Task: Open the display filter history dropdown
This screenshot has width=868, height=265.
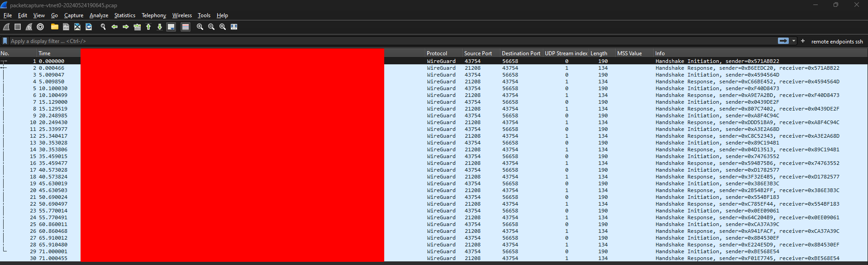Action: (x=794, y=41)
